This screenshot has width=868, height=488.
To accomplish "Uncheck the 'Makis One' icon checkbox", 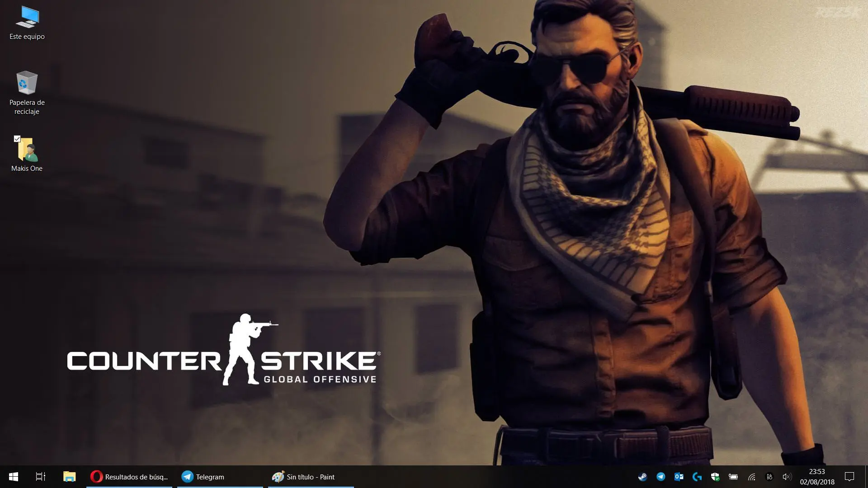I will point(17,139).
